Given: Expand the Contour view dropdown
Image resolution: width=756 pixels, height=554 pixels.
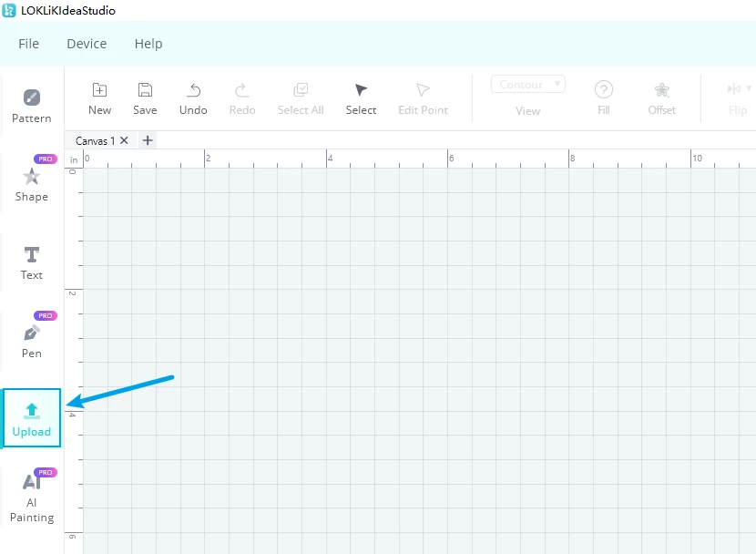Looking at the screenshot, I should pos(528,85).
